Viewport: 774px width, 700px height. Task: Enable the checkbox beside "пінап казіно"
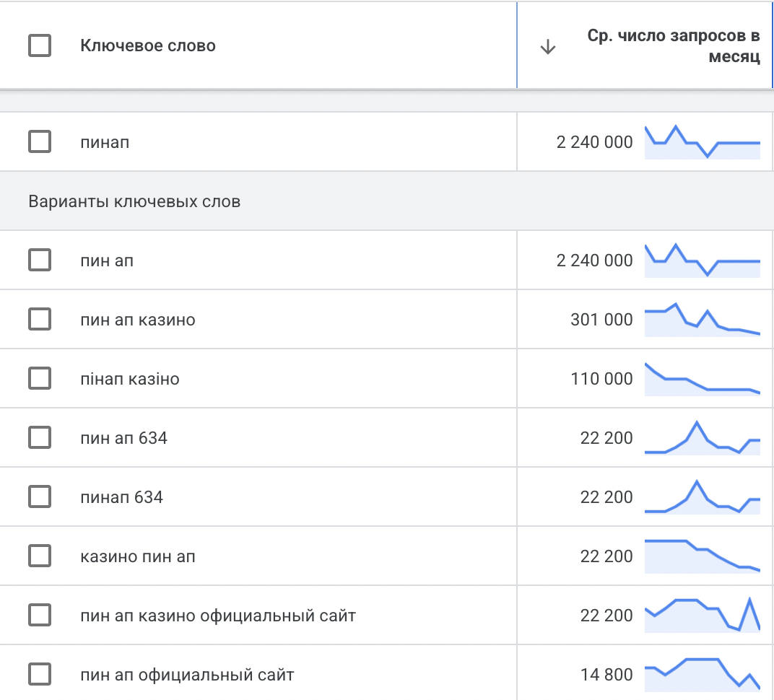[40, 378]
